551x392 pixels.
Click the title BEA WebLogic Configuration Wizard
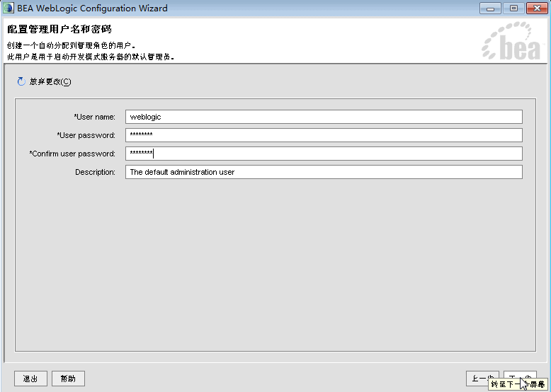tap(92, 8)
